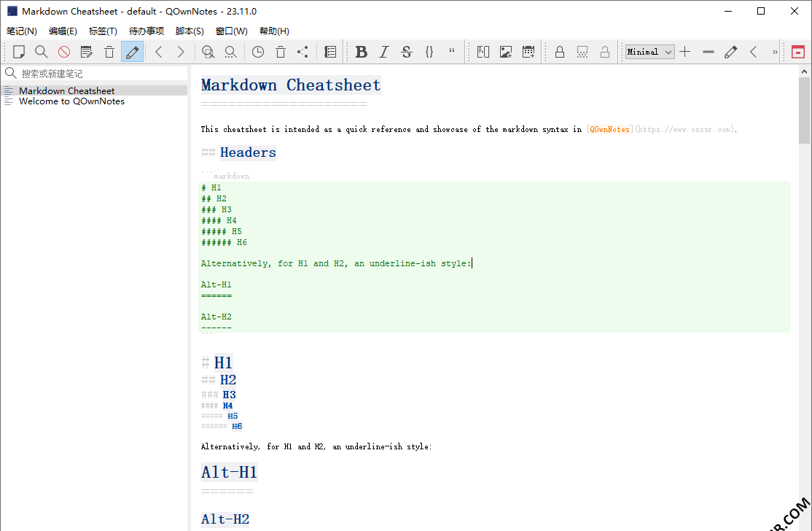This screenshot has height=531, width=812.
Task: Go forward in note history
Action: 181,52
